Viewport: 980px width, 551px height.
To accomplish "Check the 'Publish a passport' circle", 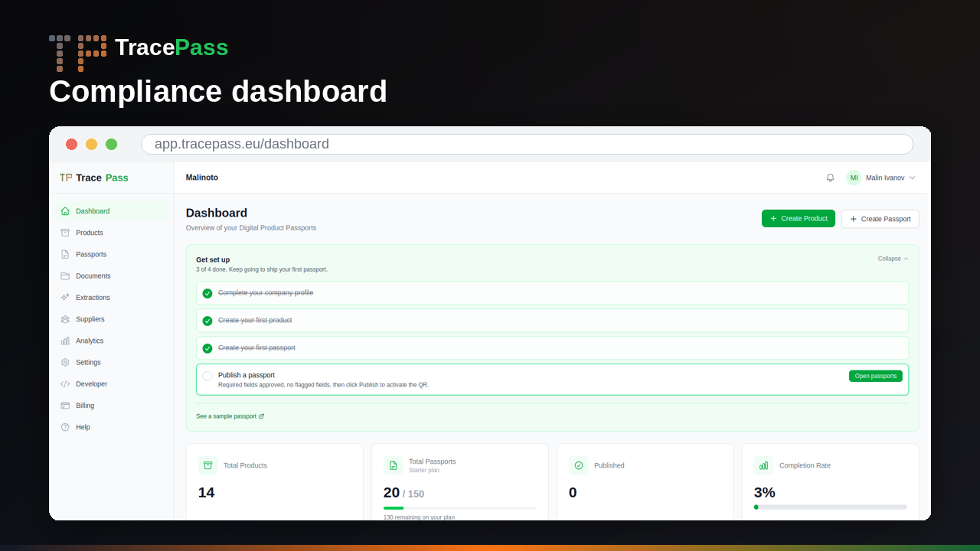I will click(x=207, y=376).
